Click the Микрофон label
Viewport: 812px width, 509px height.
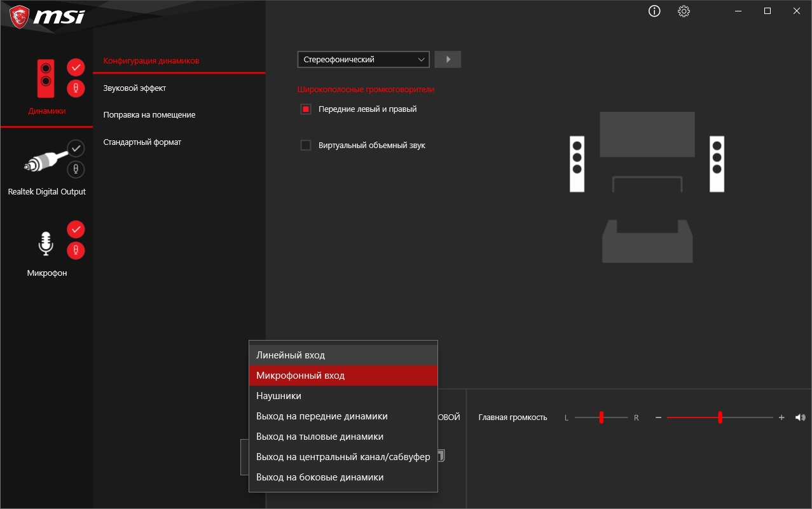[x=47, y=273]
